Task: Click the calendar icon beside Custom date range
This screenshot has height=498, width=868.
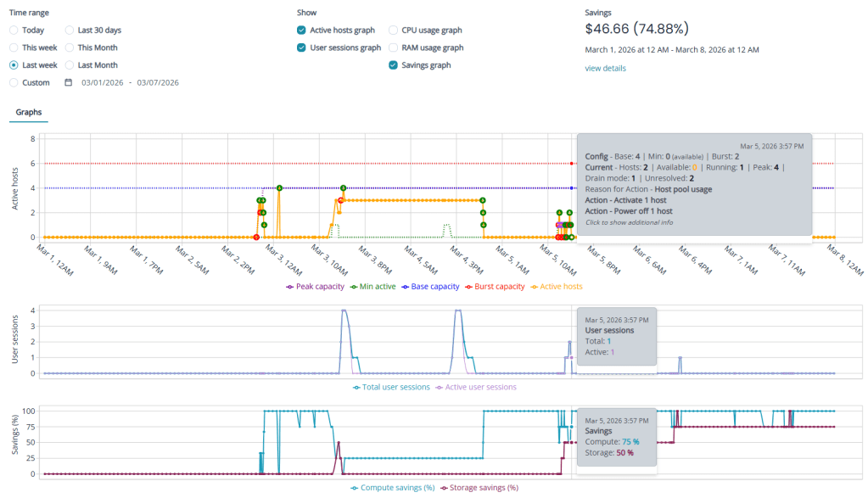Action: [69, 82]
